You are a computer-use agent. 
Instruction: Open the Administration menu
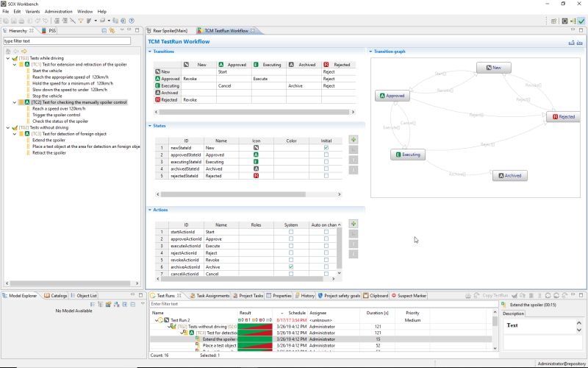point(59,12)
